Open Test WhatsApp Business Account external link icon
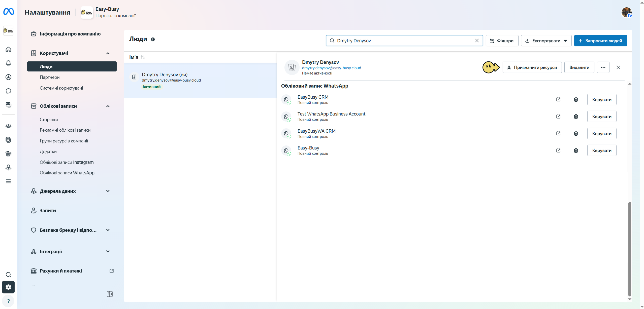Image resolution: width=644 pixels, height=309 pixels. [x=558, y=117]
